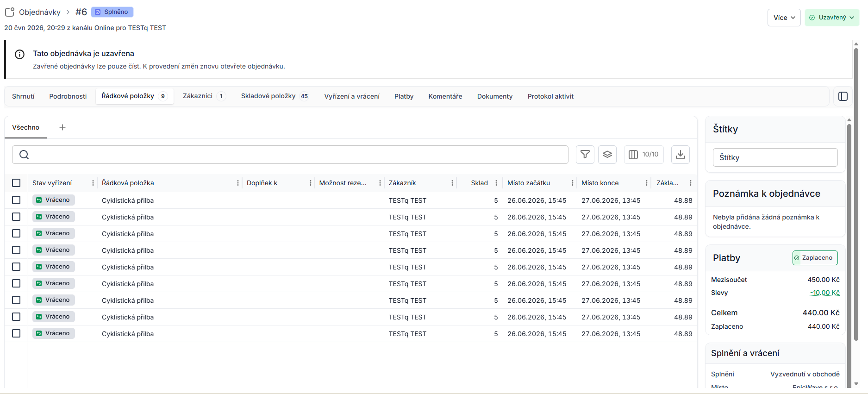Click the download export icon
The width and height of the screenshot is (868, 394).
click(x=680, y=155)
